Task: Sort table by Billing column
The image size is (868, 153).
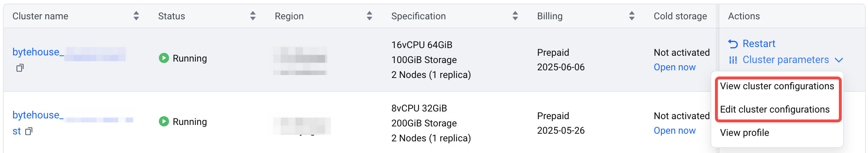Action: [x=632, y=16]
